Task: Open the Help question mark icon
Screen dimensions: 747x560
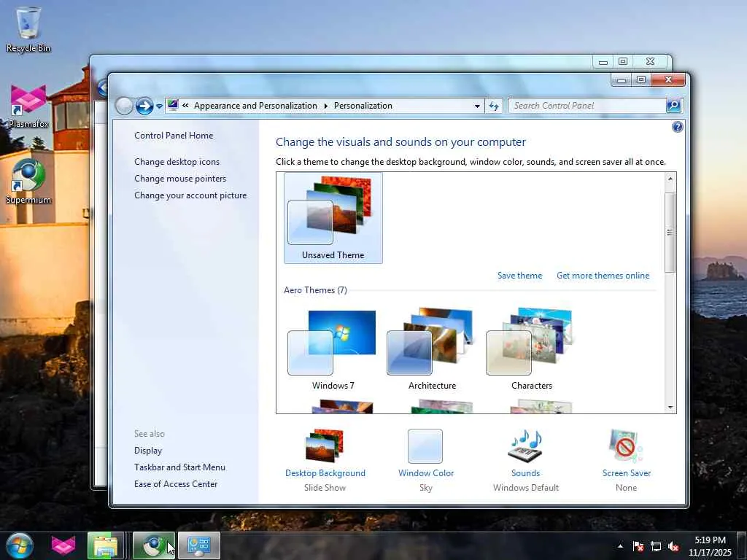Action: (x=677, y=127)
